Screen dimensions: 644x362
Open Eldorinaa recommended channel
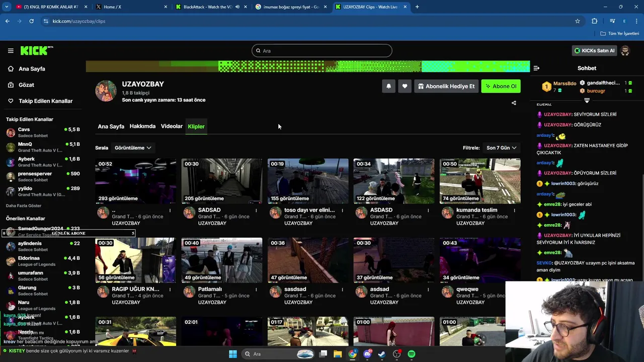pyautogui.click(x=43, y=261)
